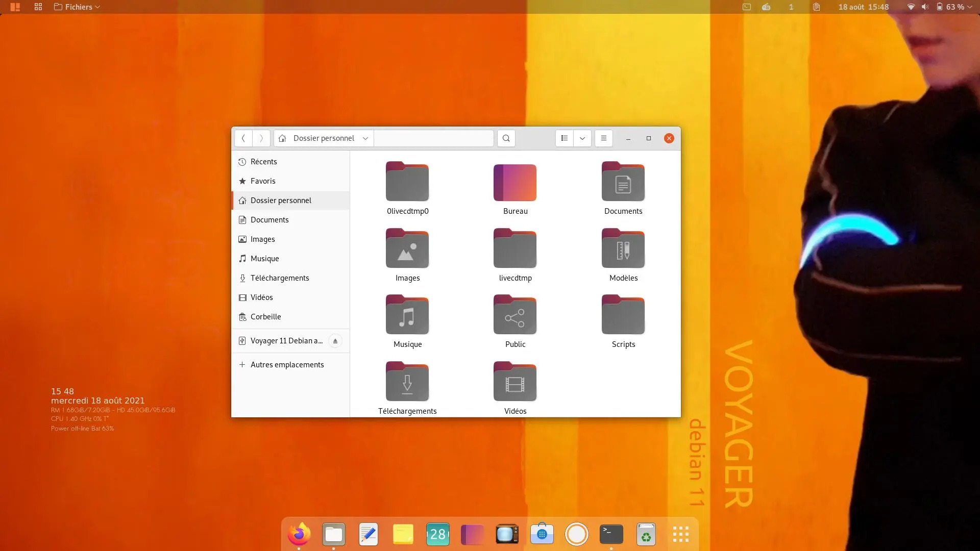This screenshot has height=551, width=980.
Task: Click the Recents sidebar entry
Action: click(x=264, y=161)
